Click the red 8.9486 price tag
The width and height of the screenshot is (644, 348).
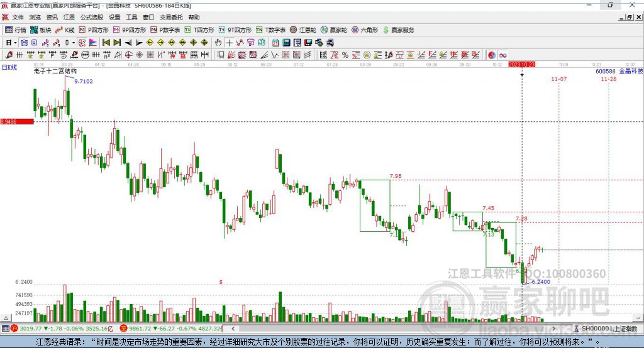tap(17, 121)
